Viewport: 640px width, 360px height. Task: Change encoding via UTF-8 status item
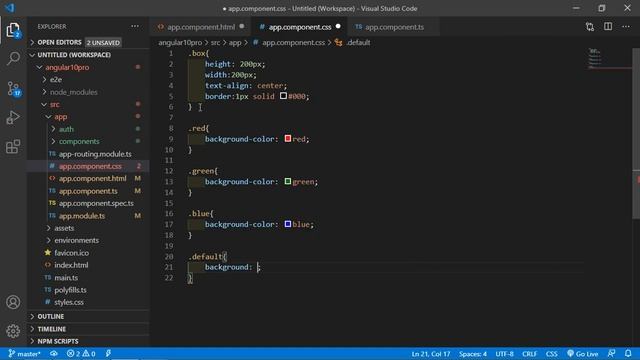504,354
